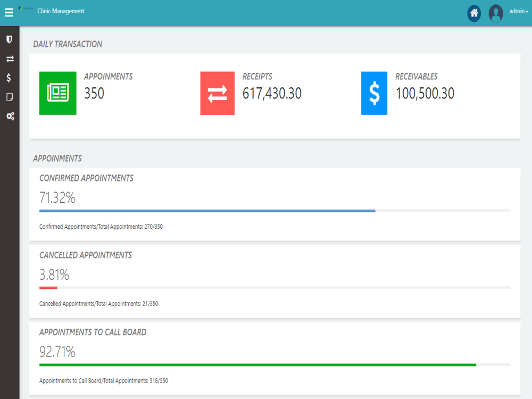This screenshot has width=532, height=399.
Task: Click the DAILY TRANSACTION heading
Action: tap(68, 44)
